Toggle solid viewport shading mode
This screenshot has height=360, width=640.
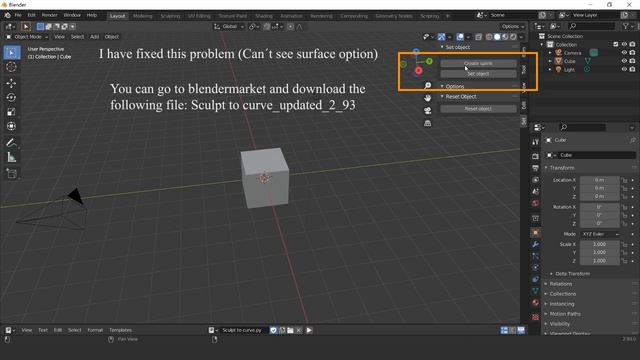point(497,37)
